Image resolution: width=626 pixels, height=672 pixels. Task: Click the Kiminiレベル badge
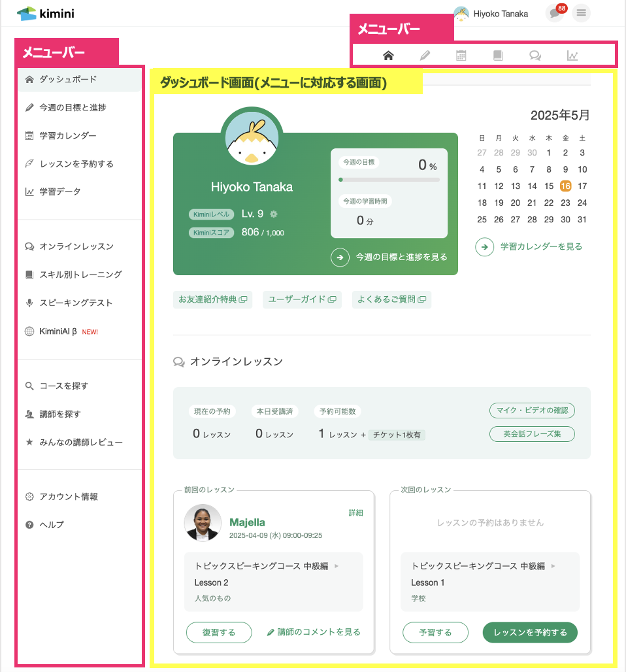211,214
